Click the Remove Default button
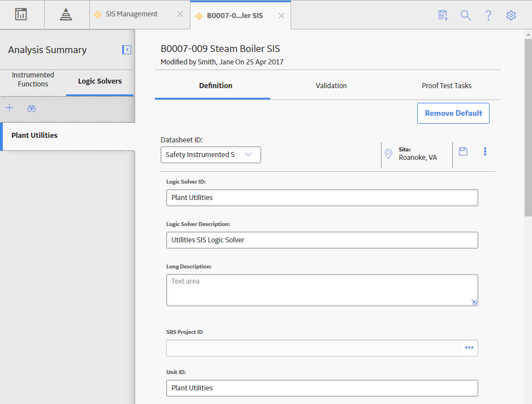532x404 pixels. [453, 114]
